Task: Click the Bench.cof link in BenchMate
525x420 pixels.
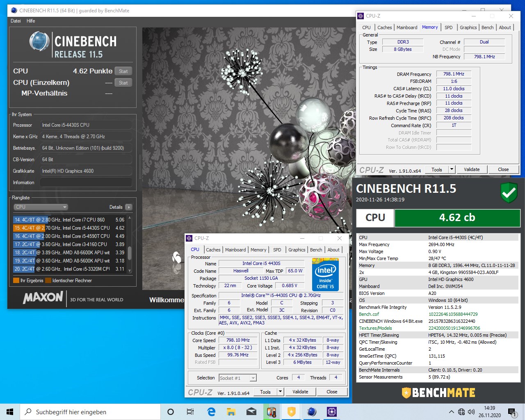Action: 369,314
